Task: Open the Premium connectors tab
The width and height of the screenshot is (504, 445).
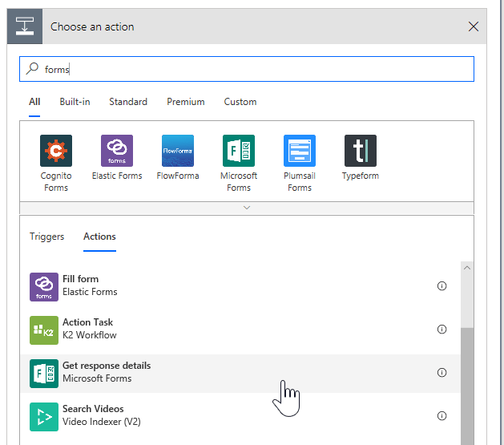Action: click(185, 102)
